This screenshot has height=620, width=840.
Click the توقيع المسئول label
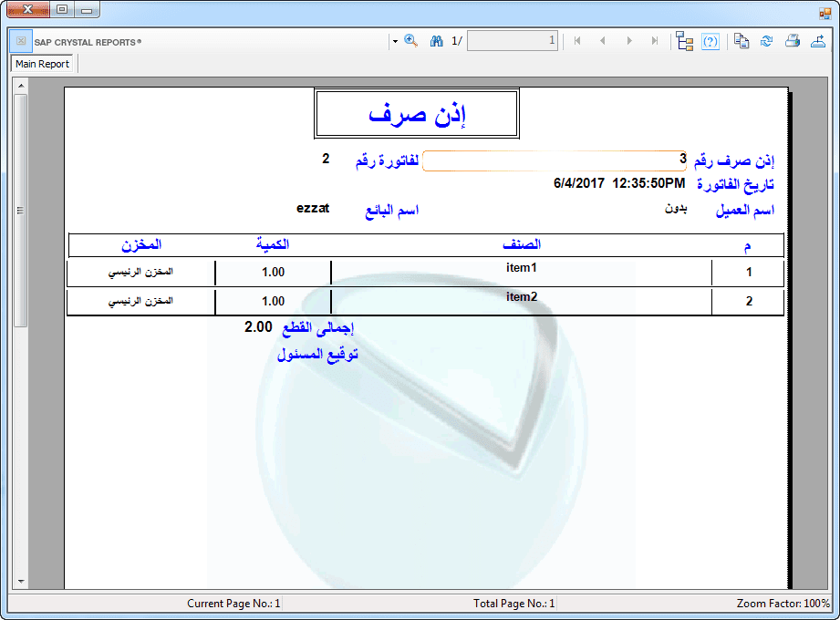[x=317, y=355]
